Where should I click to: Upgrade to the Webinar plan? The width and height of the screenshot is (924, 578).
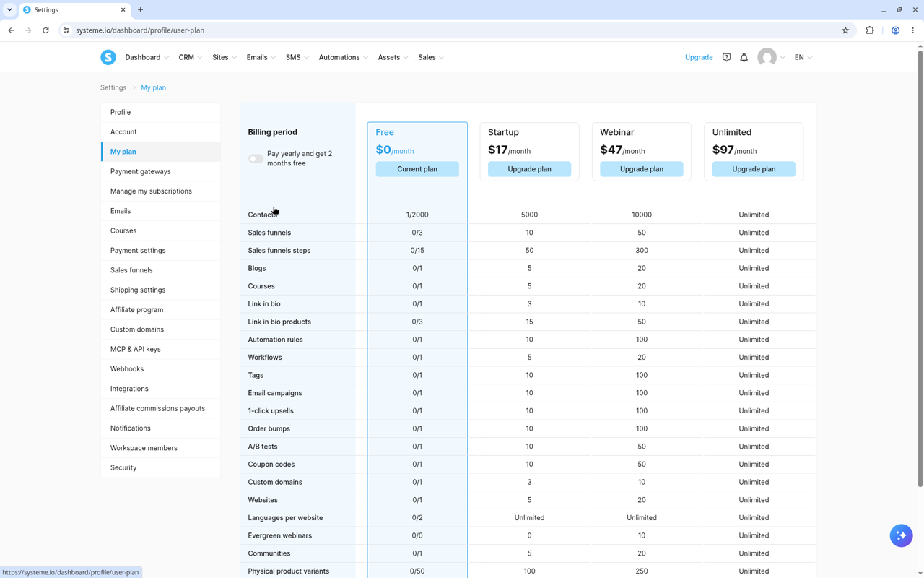pyautogui.click(x=642, y=169)
